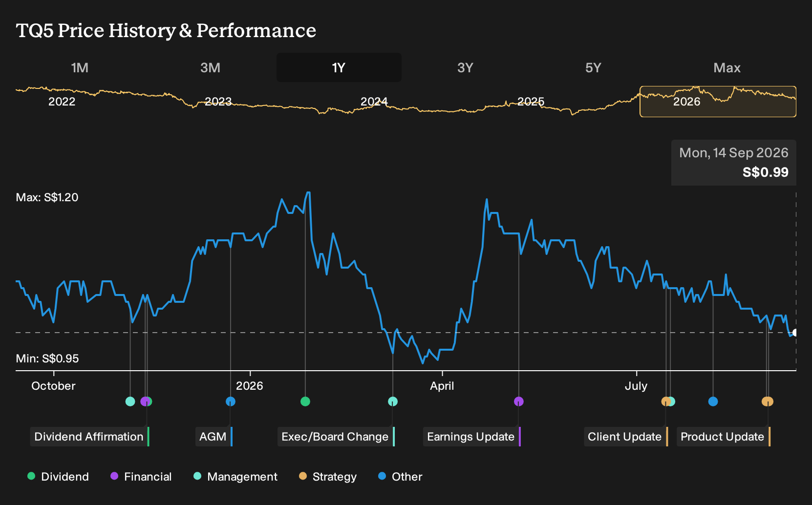The height and width of the screenshot is (505, 812).
Task: Click the July axis label
Action: coord(636,386)
